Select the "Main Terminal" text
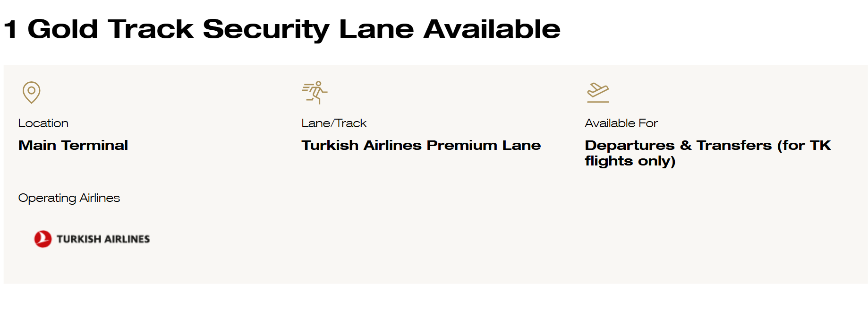Screen dimensions: 868x330 pyautogui.click(x=73, y=145)
